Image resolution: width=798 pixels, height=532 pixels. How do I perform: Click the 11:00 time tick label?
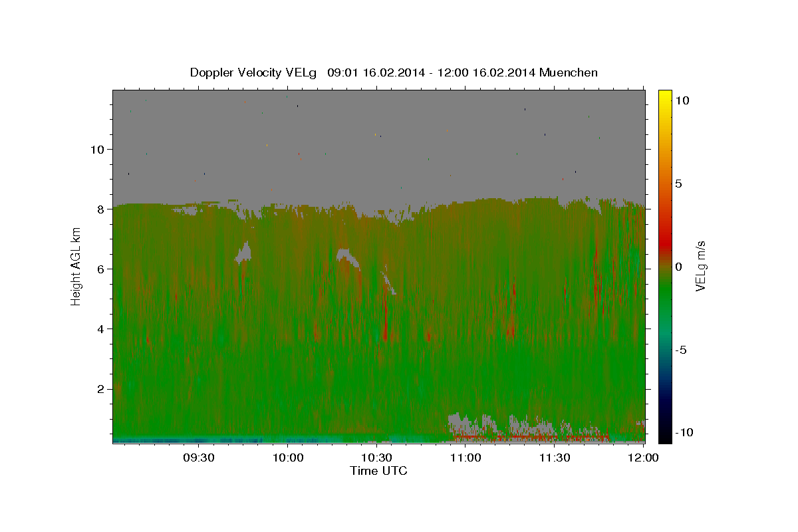(465, 458)
